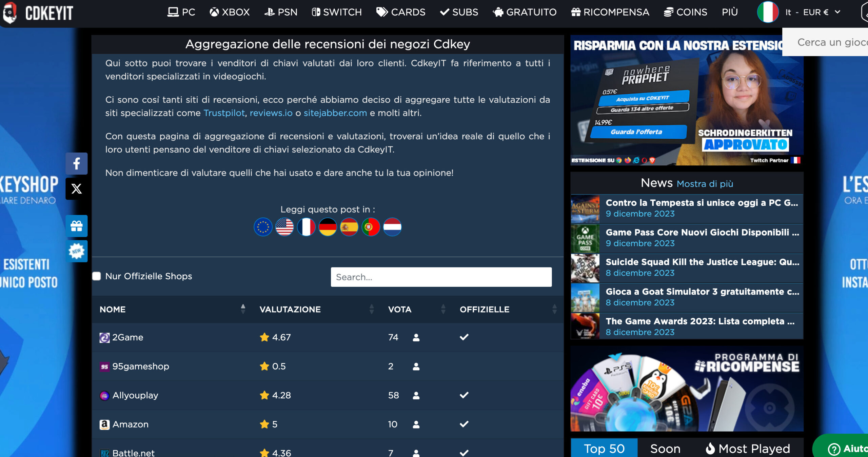The width and height of the screenshot is (868, 457).
Task: Click the Facebook share icon
Action: [x=77, y=164]
